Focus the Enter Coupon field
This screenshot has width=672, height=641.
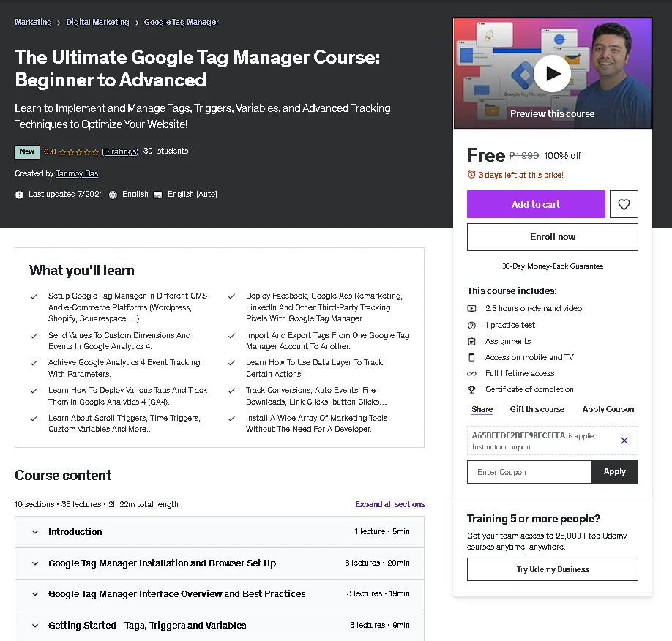tap(529, 472)
